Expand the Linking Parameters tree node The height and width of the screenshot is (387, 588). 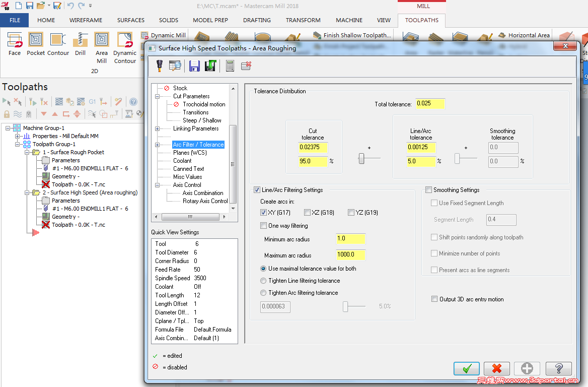point(157,129)
